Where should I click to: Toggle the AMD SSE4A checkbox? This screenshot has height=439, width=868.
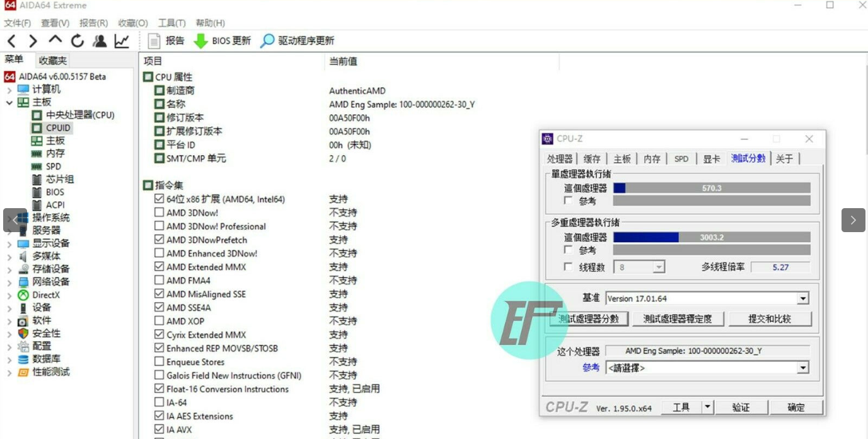(x=159, y=308)
